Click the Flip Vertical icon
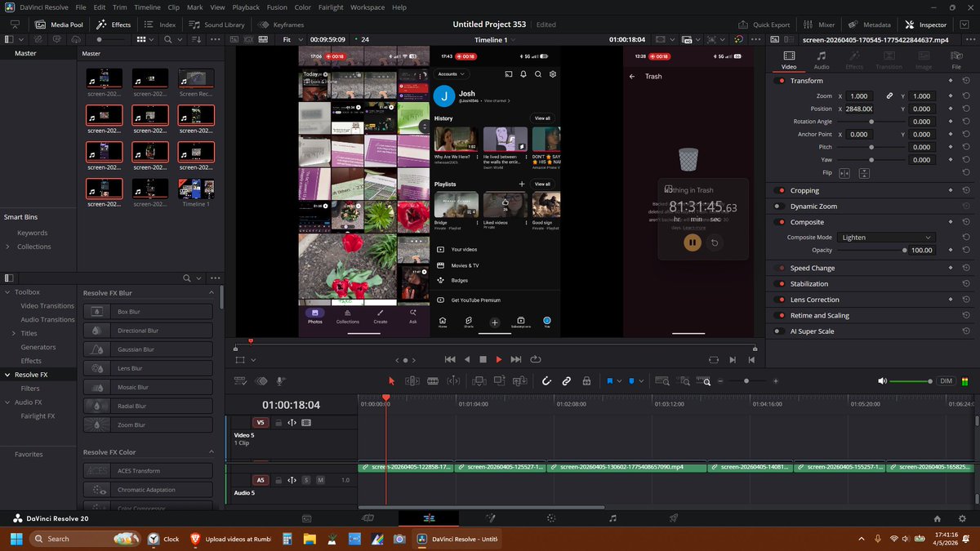Image resolution: width=980 pixels, height=551 pixels. 864,173
